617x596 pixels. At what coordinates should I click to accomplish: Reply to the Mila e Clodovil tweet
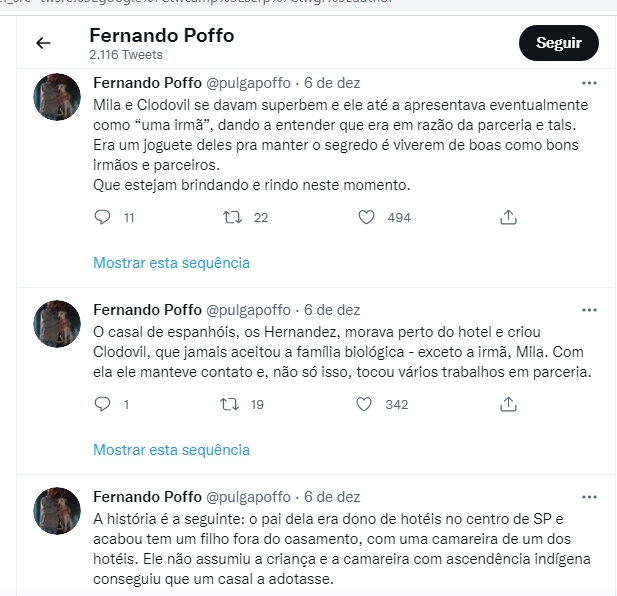(102, 217)
